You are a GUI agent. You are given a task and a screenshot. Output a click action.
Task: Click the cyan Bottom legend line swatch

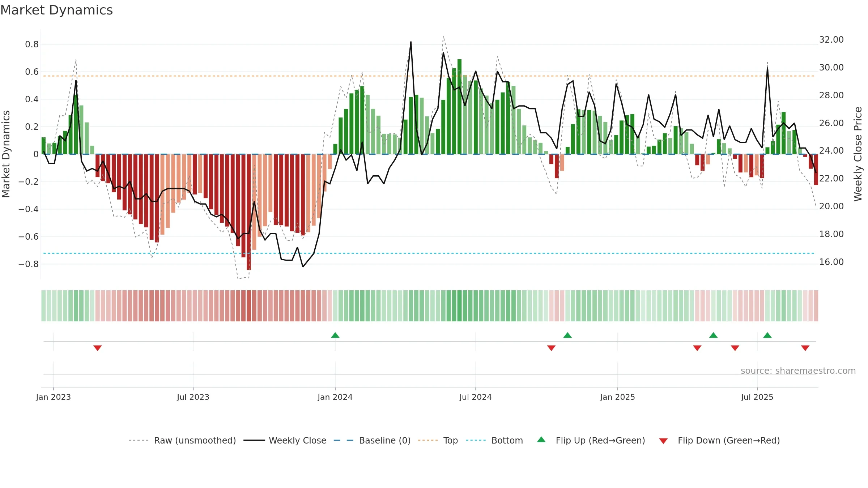[476, 440]
